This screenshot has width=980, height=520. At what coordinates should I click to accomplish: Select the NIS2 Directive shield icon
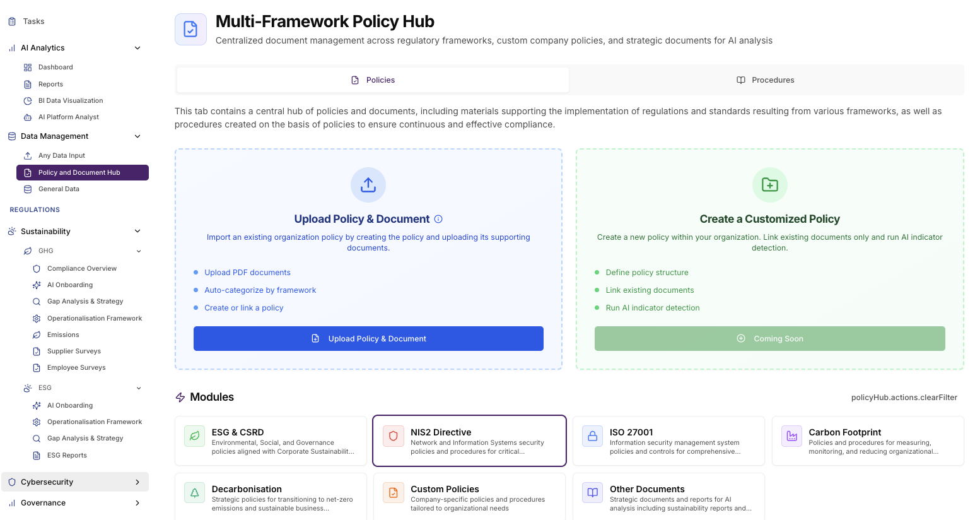[393, 436]
